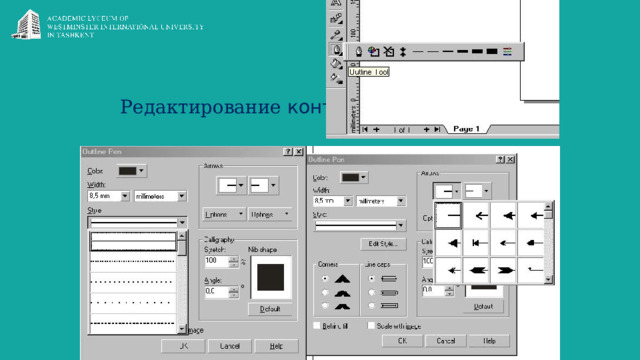Image resolution: width=640 pixels, height=360 pixels.
Task: Choose the bar-and-triangle arrowhead in grid
Action: (476, 243)
